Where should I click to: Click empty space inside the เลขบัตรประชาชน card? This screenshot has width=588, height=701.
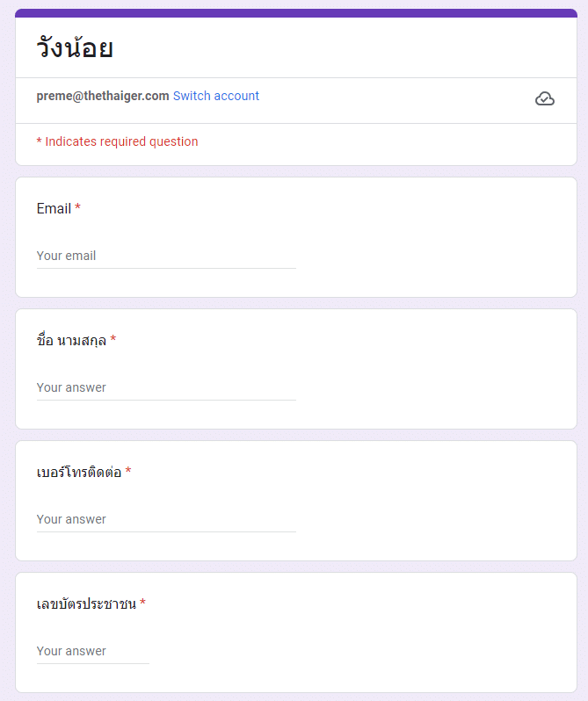pyautogui.click(x=396, y=632)
